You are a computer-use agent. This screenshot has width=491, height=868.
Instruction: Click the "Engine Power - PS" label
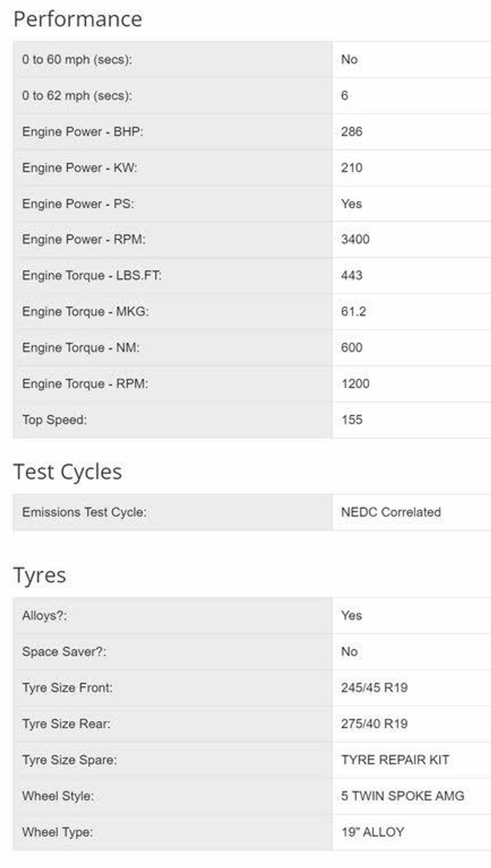click(78, 204)
